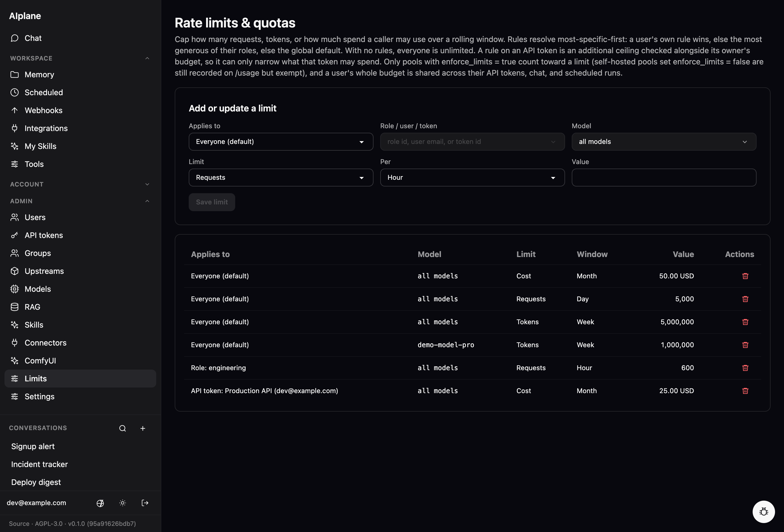This screenshot has width=784, height=532.
Task: Delete the Production API token cost limit
Action: point(745,391)
